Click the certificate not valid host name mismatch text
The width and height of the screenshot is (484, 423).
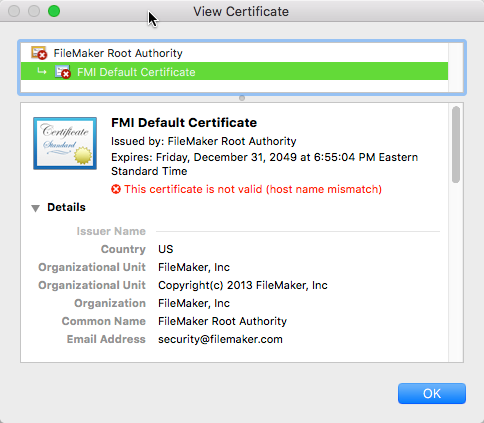click(x=253, y=189)
